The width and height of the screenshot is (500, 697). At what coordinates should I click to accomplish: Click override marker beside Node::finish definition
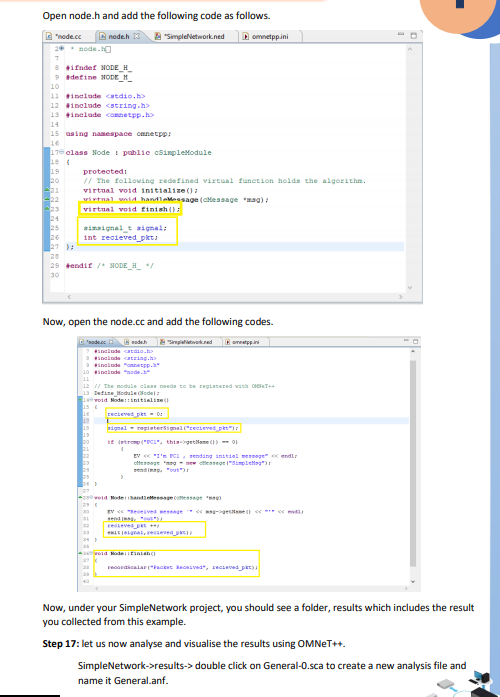tap(80, 553)
